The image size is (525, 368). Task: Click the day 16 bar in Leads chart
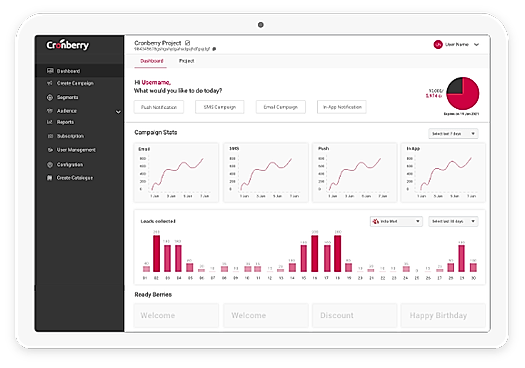pos(315,253)
